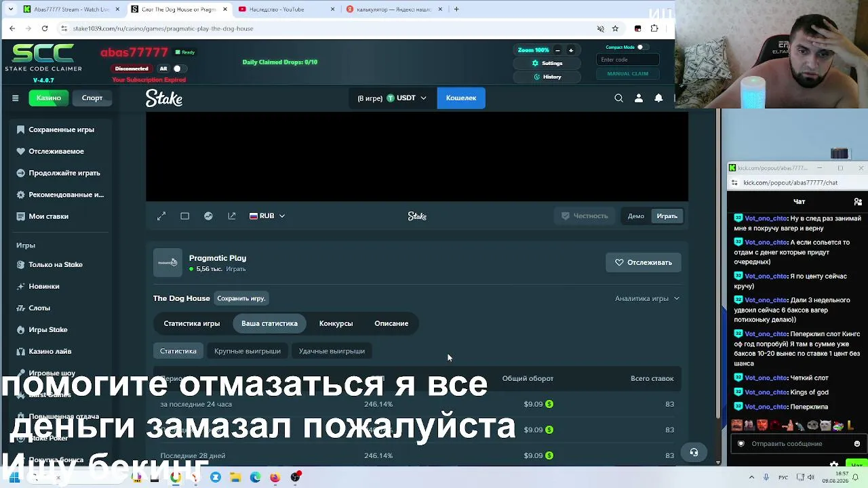This screenshot has width=868, height=488.
Task: Open the notifications bell on Stake
Action: 658,98
